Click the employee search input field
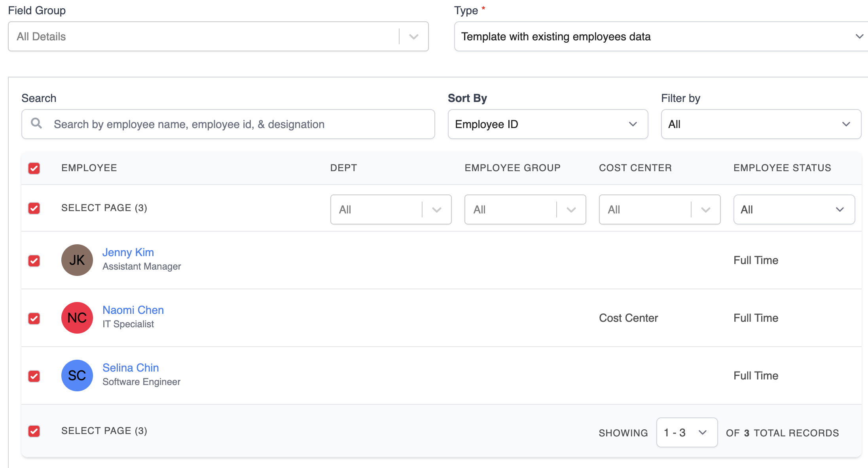Screen dimensions: 868x468 [237, 125]
